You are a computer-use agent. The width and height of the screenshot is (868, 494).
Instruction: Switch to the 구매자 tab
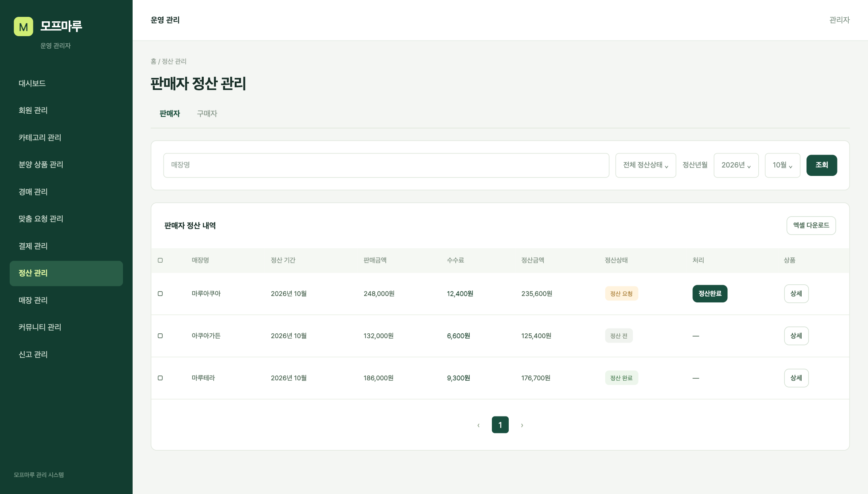coord(207,114)
